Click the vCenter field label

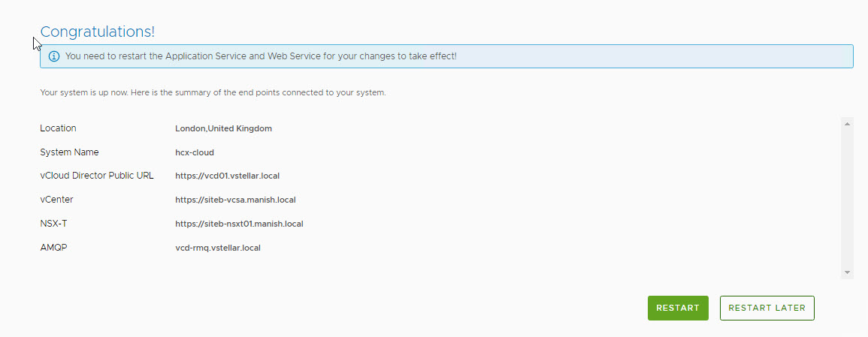(x=56, y=200)
